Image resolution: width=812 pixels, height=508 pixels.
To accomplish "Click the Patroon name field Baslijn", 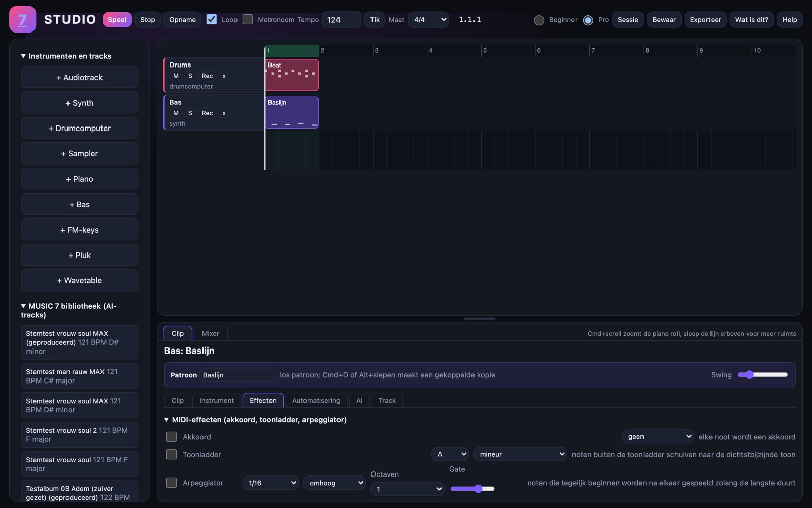I will click(238, 375).
